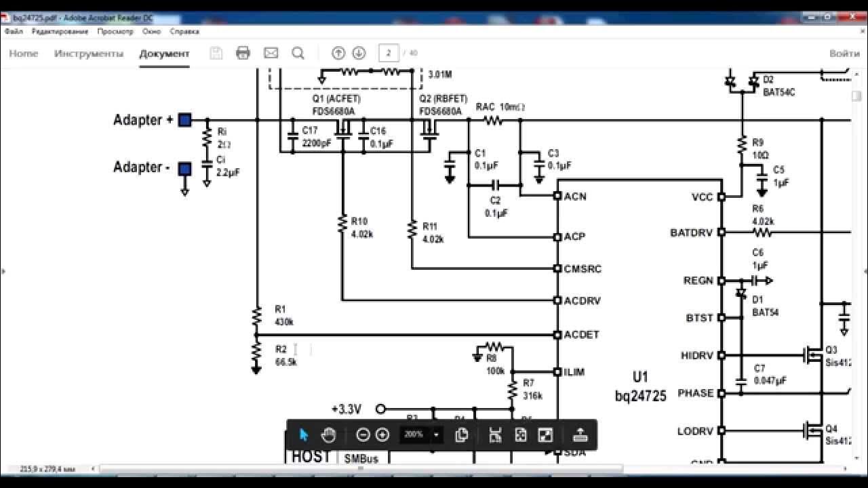Open the Редактирование menu
The height and width of the screenshot is (488, 868).
[x=60, y=31]
